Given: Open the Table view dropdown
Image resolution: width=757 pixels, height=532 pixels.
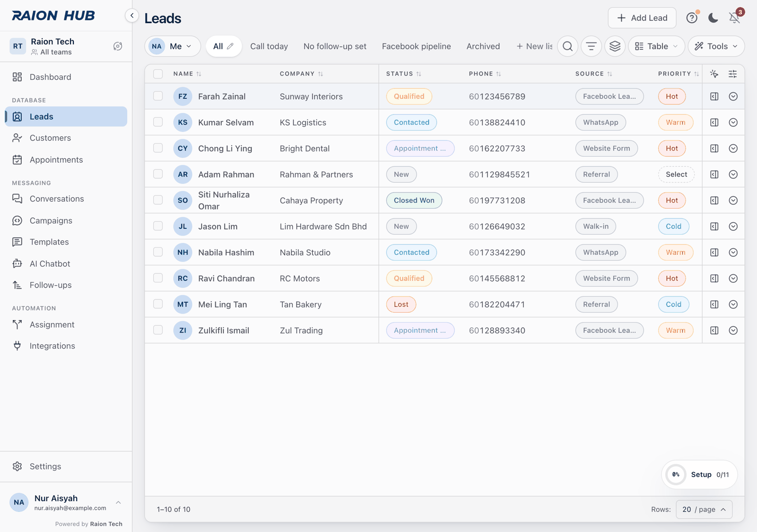Looking at the screenshot, I should pos(656,46).
